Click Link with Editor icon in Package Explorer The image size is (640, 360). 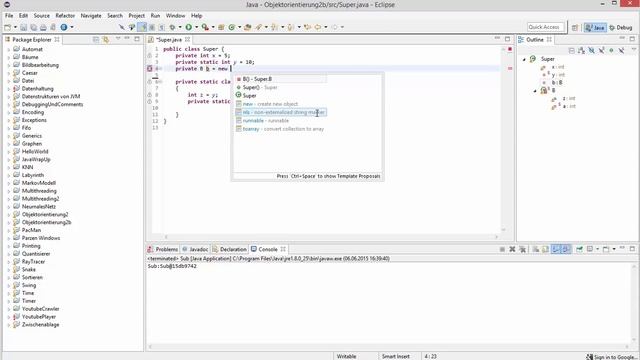coord(106,39)
